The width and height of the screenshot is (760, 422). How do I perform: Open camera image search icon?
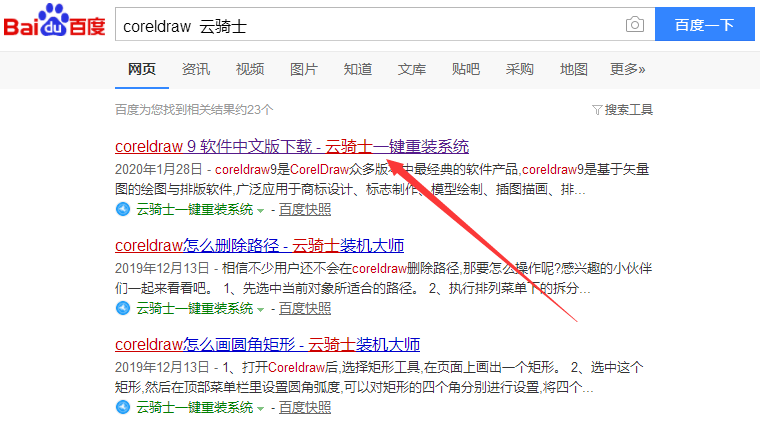(x=634, y=24)
